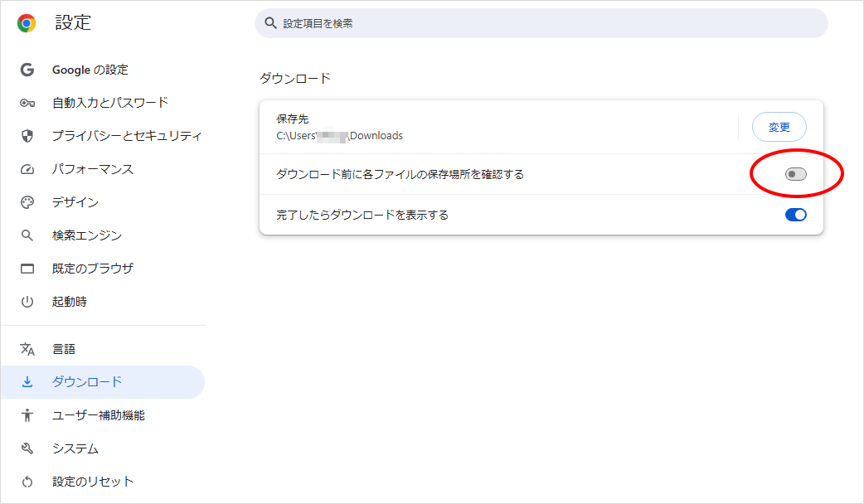Click the translate icon for 言語
This screenshot has width=864, height=504.
pyautogui.click(x=27, y=349)
